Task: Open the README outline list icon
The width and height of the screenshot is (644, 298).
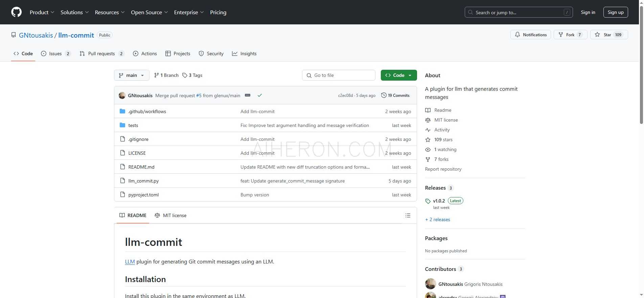Action: coord(408,215)
